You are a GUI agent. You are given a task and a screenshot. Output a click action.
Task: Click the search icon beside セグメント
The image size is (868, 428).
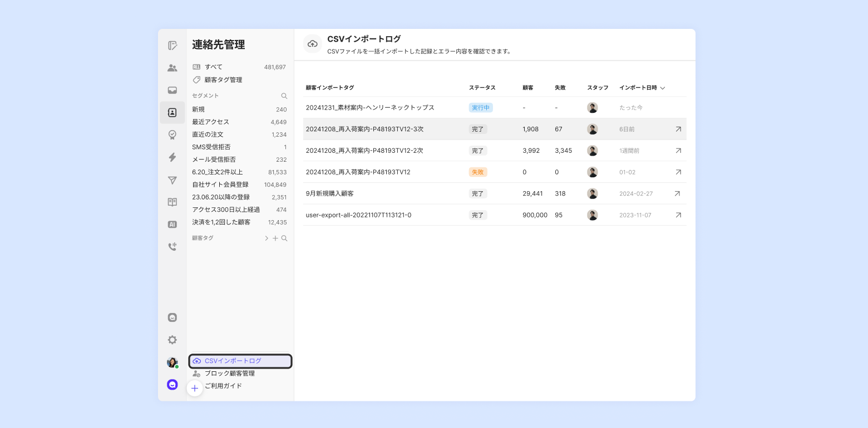tap(284, 96)
